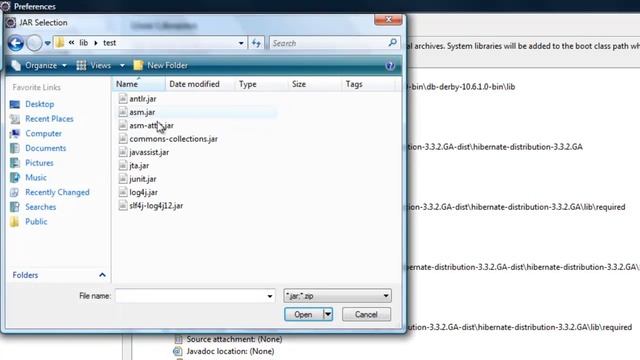Image resolution: width=640 pixels, height=360 pixels.
Task: Click the folder icon in address bar
Action: (60, 42)
